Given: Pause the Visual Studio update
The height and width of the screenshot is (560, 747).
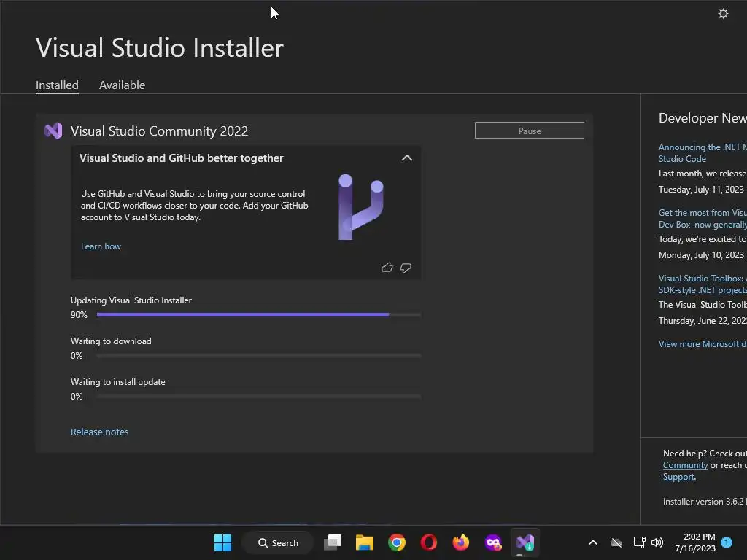Looking at the screenshot, I should click(530, 131).
